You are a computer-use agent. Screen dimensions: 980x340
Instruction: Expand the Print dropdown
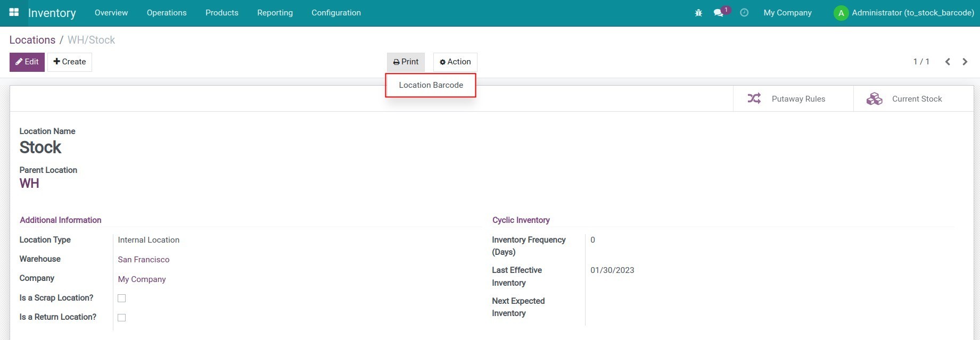(406, 62)
